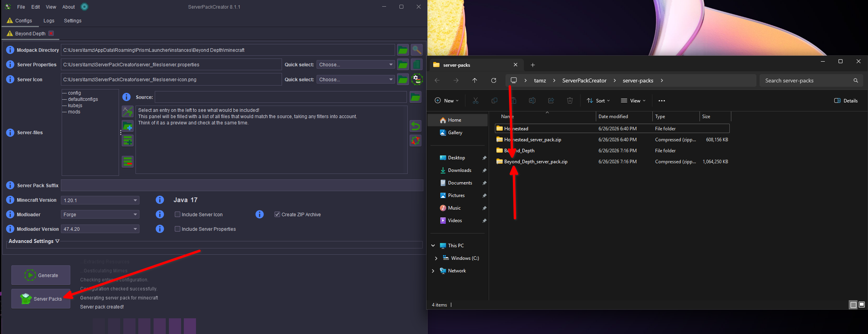Viewport: 868px width, 334px height.
Task: Click folder-with-blue-plus add icon
Action: (x=128, y=126)
